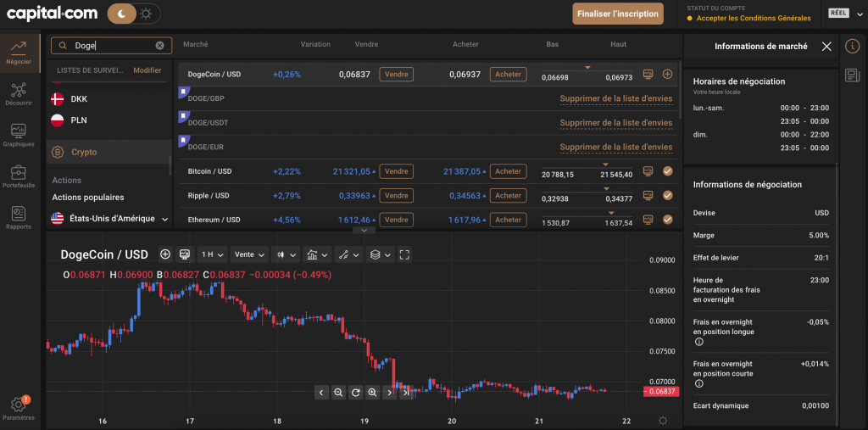Viewport: 868px width, 430px height.
Task: Close the Informations de marché panel
Action: tap(826, 47)
